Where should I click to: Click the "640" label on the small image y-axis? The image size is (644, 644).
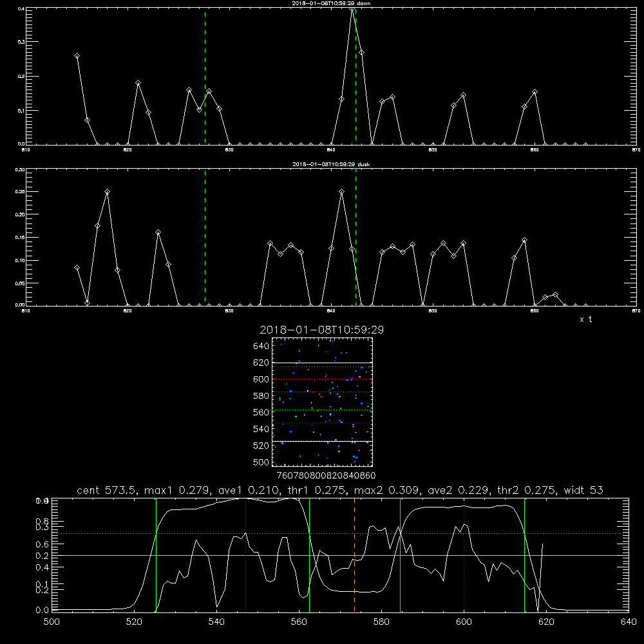(261, 346)
